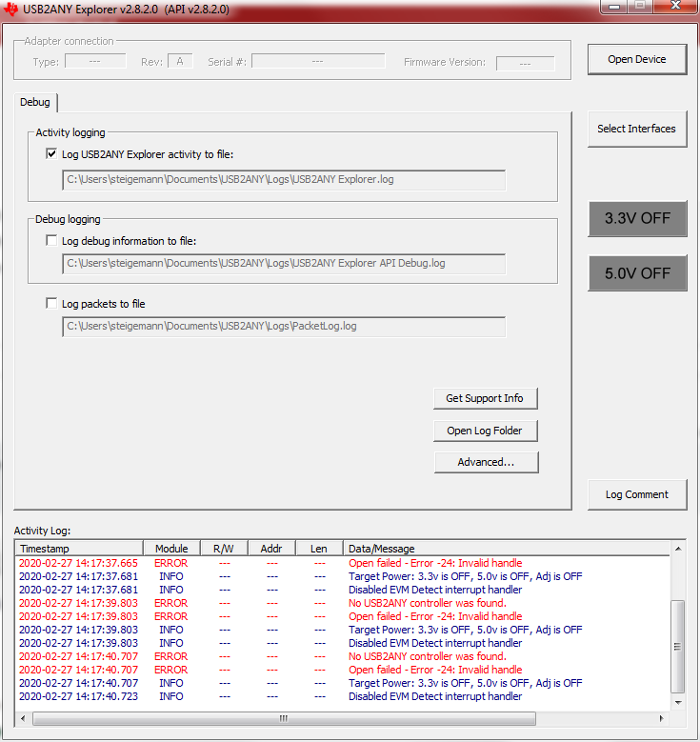Switch to the Debug tab

click(35, 102)
